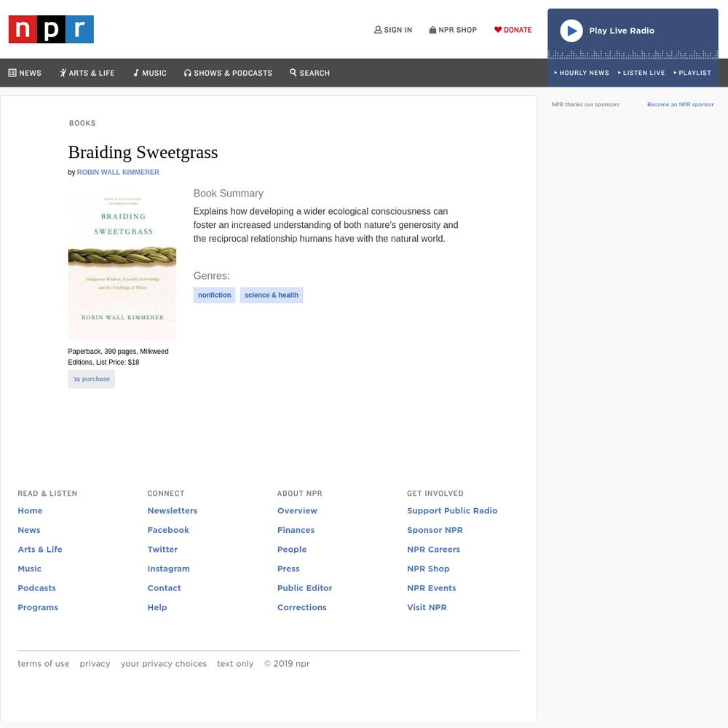Click the Search magnifier icon
The image size is (728, 728).
click(x=293, y=72)
